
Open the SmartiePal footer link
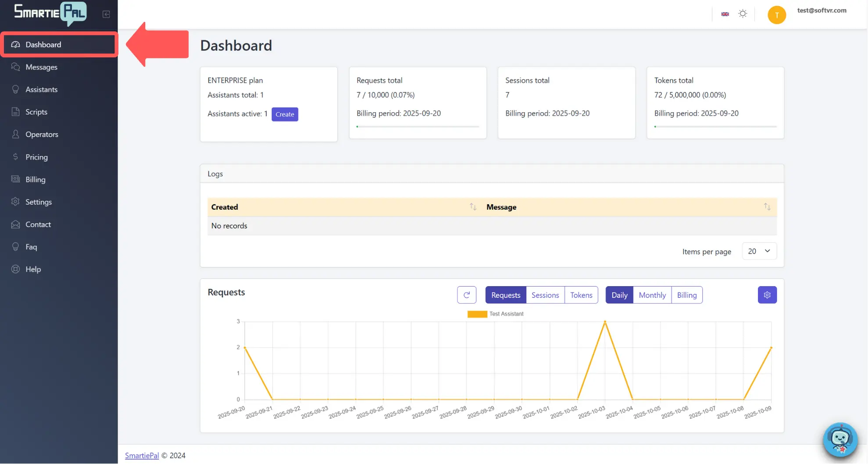(142, 455)
